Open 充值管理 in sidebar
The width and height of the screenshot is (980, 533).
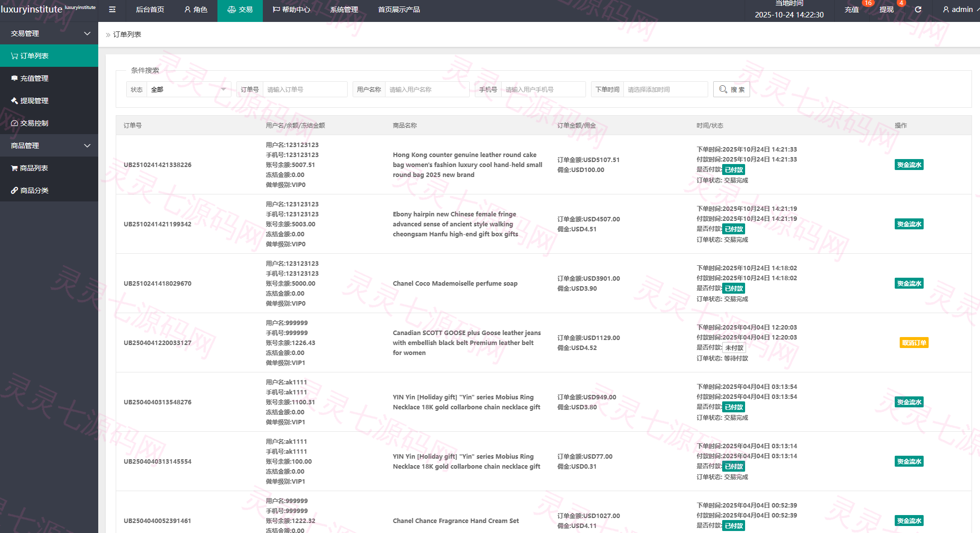(x=49, y=78)
